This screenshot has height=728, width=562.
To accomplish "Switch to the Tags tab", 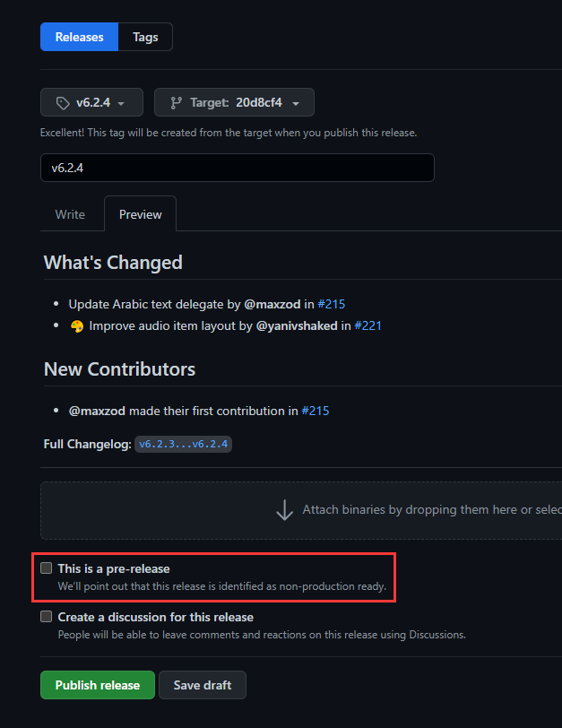I will pos(145,37).
